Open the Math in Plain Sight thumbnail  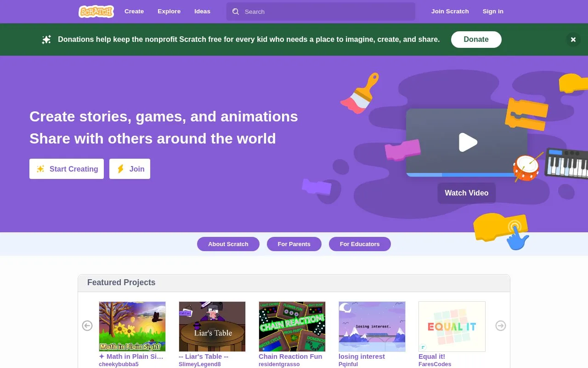(132, 327)
